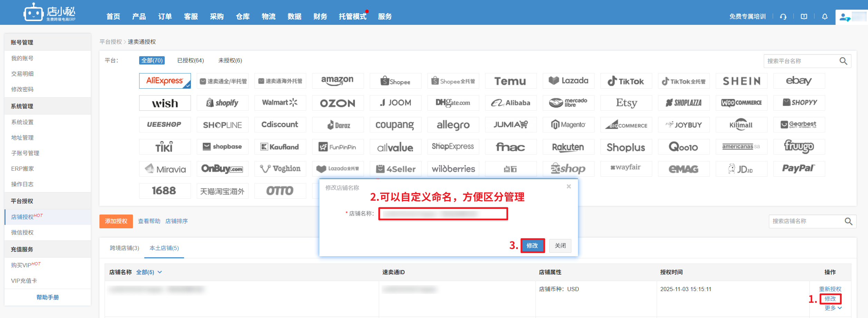Expand the 全部(5) store name filter
The height and width of the screenshot is (318, 868).
pyautogui.click(x=149, y=272)
